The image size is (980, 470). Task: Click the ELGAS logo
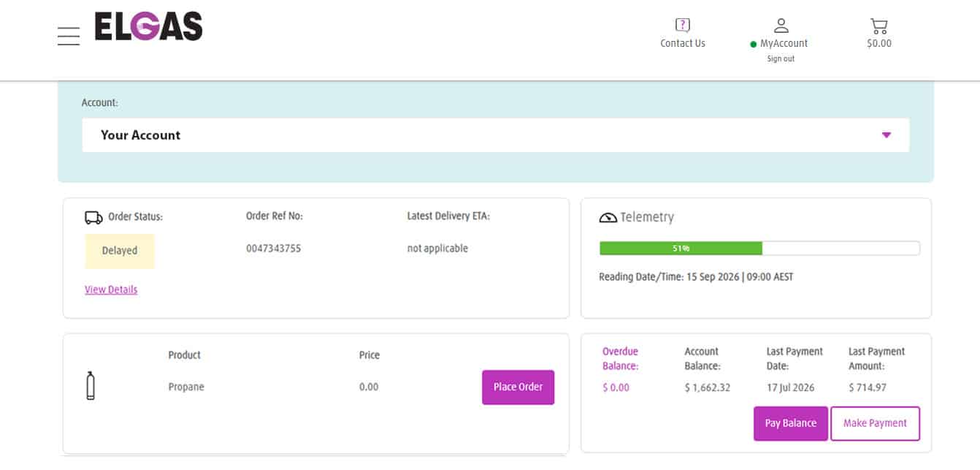pos(148,26)
